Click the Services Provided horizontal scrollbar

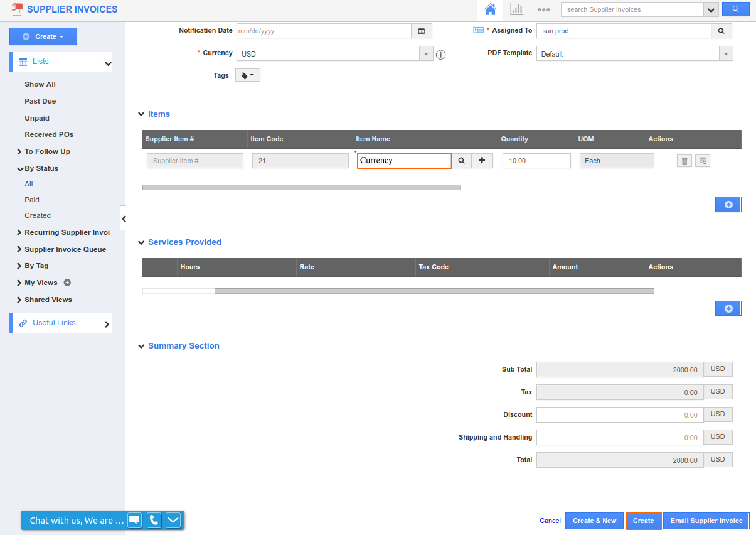pyautogui.click(x=434, y=291)
